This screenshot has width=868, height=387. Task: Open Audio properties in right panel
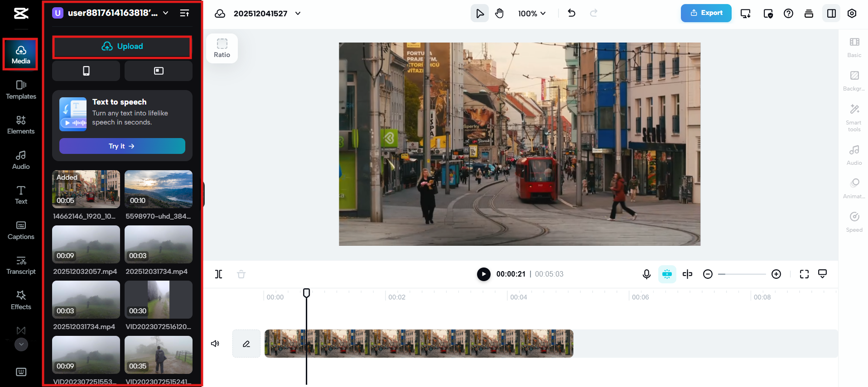(854, 155)
